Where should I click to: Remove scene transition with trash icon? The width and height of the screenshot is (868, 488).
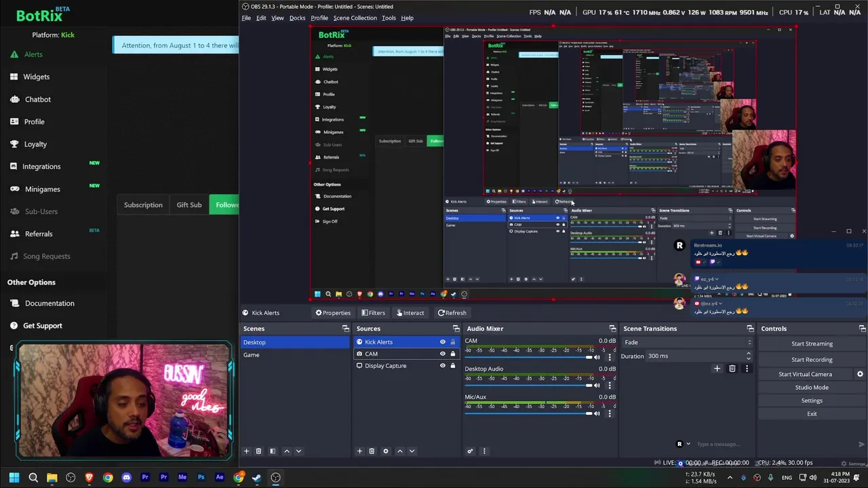coord(732,369)
